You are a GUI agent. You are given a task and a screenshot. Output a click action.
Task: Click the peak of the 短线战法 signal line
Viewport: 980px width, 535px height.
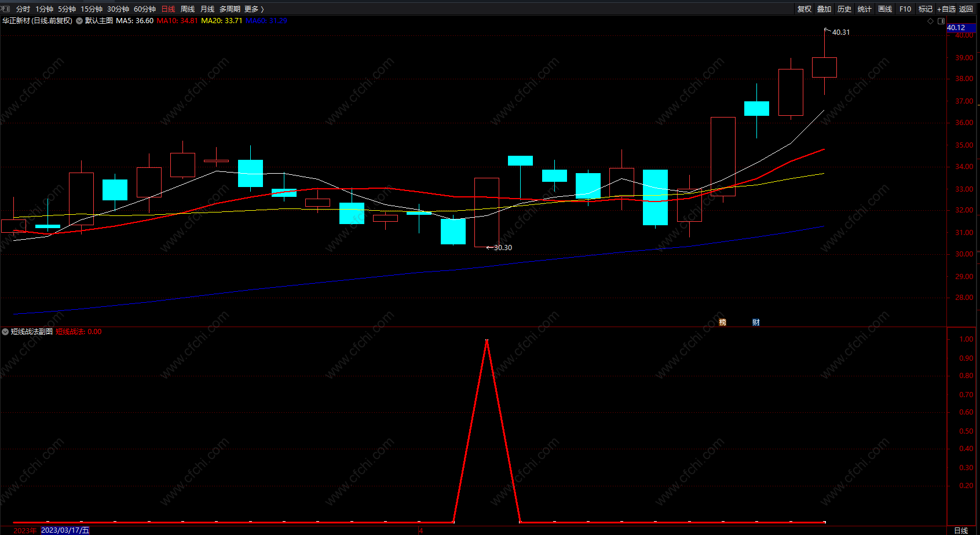(487, 340)
